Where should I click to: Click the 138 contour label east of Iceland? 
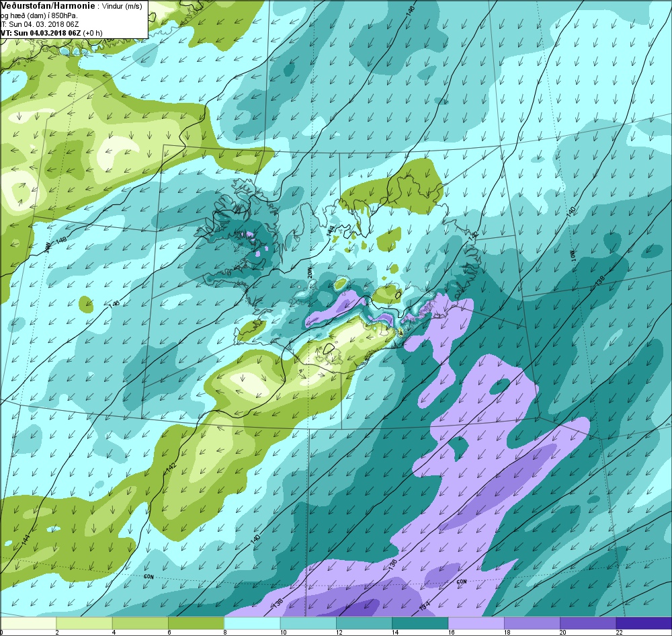[x=600, y=280]
